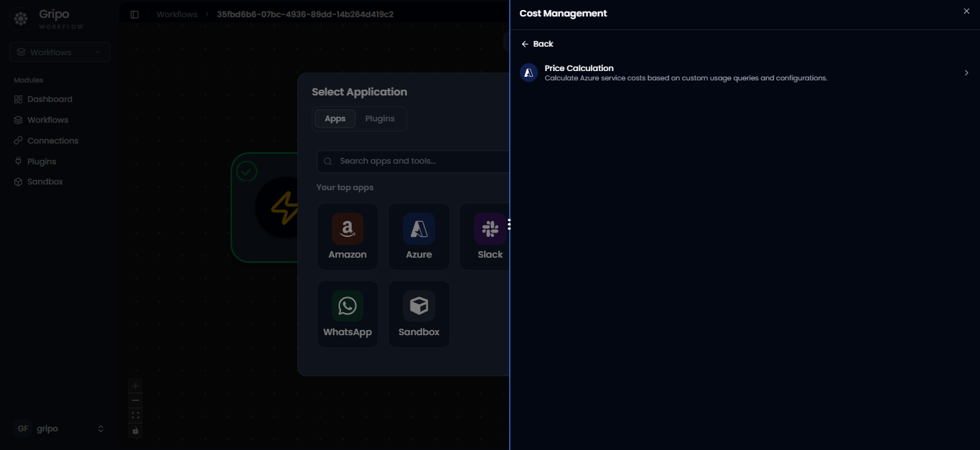The width and height of the screenshot is (980, 450).
Task: Toggle canvas lock icon
Action: click(136, 431)
